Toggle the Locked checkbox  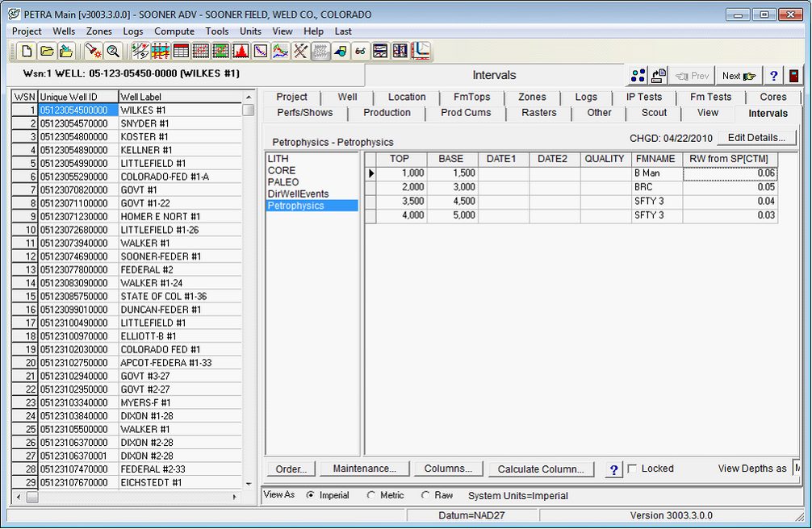click(633, 469)
